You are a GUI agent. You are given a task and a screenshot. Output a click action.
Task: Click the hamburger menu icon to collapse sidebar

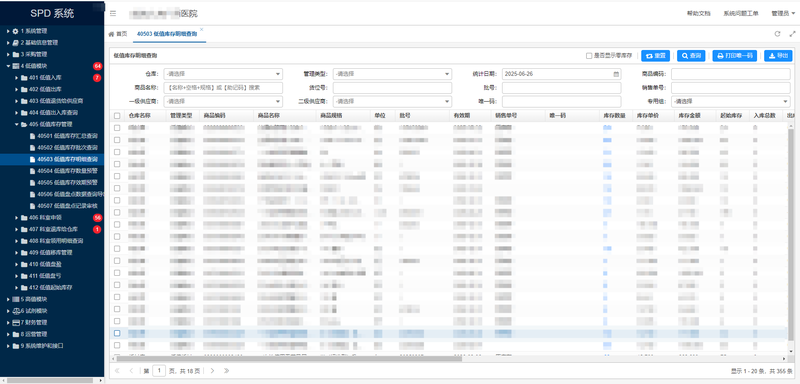(113, 14)
